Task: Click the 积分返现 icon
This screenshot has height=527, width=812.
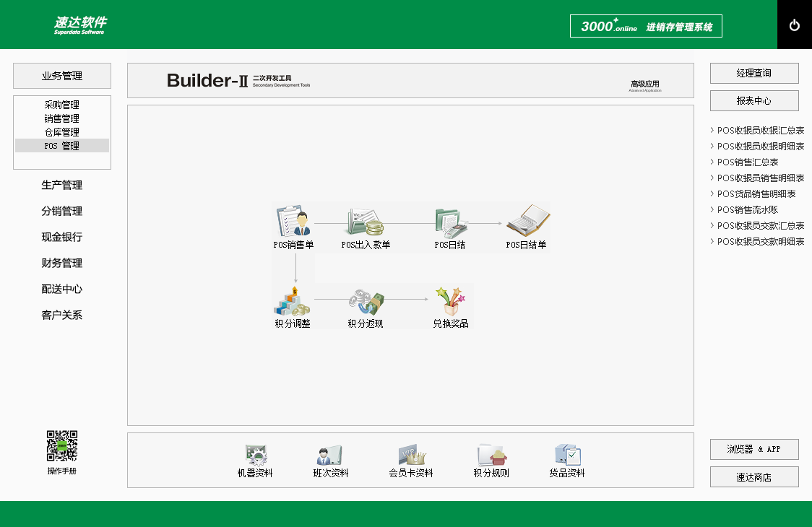Action: 366,301
